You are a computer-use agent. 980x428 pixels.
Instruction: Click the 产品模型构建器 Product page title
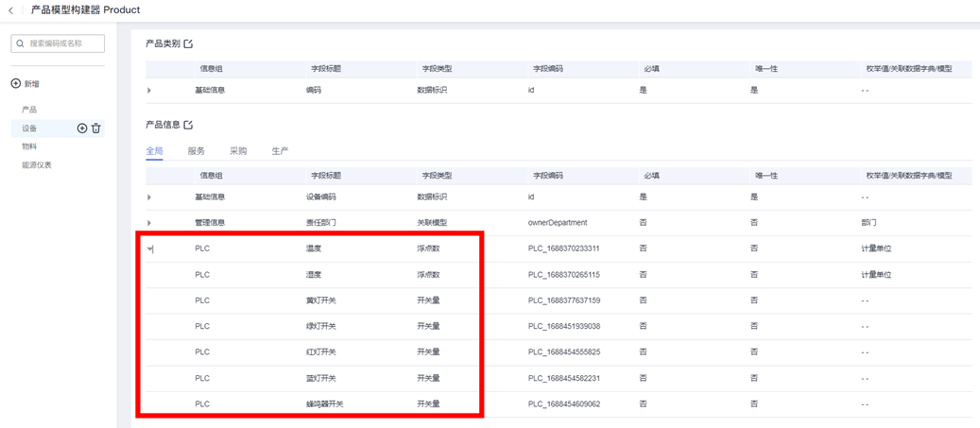pyautogui.click(x=86, y=10)
